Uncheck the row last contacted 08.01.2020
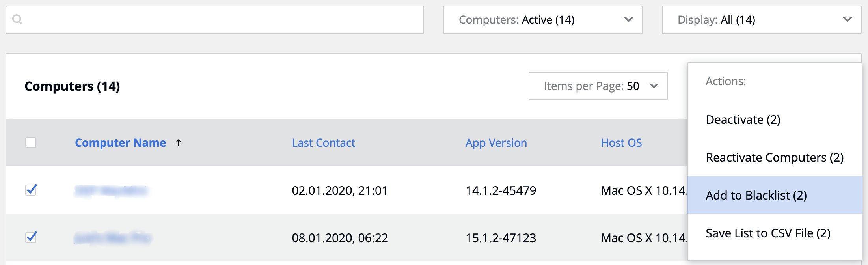This screenshot has width=868, height=265. pos(31,237)
